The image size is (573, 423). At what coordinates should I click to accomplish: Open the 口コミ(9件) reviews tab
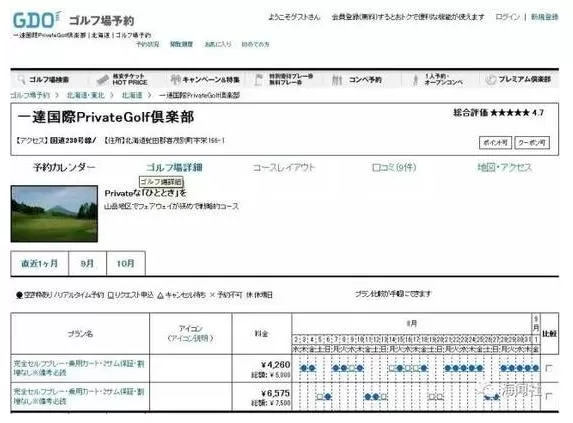[x=394, y=167]
